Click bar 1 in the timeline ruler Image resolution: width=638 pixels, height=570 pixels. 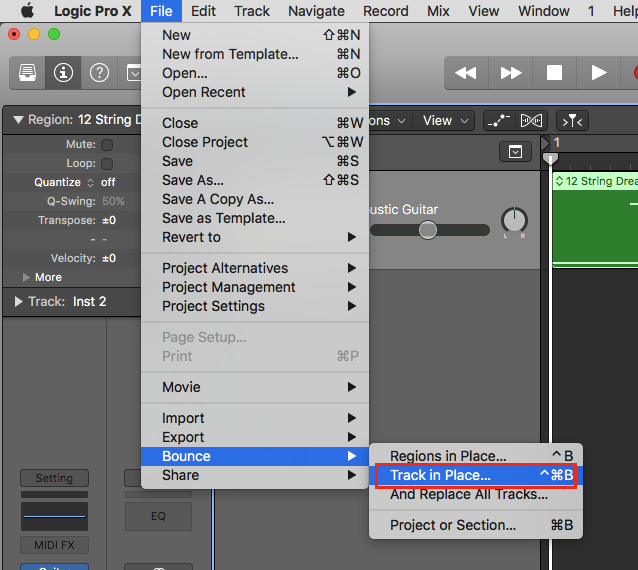(x=557, y=143)
